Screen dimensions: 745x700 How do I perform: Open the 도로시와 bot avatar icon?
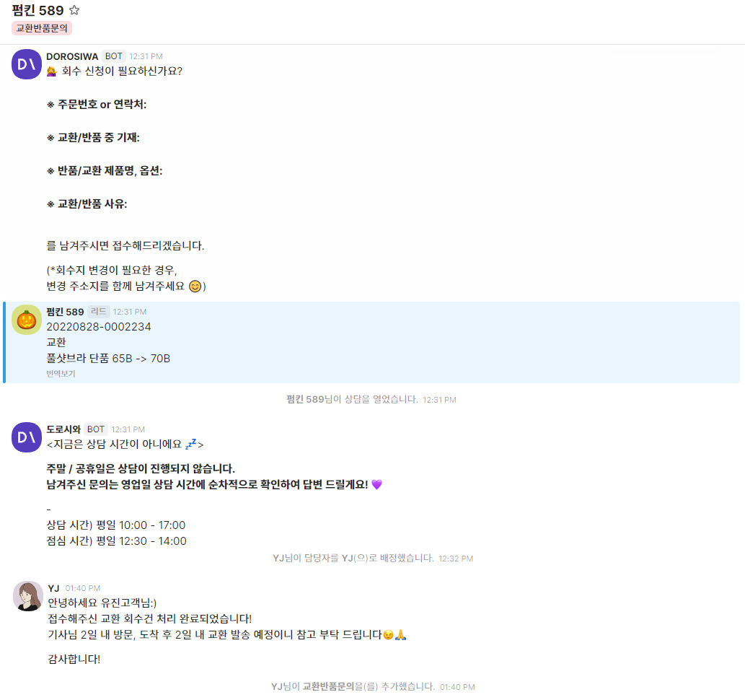click(x=27, y=437)
